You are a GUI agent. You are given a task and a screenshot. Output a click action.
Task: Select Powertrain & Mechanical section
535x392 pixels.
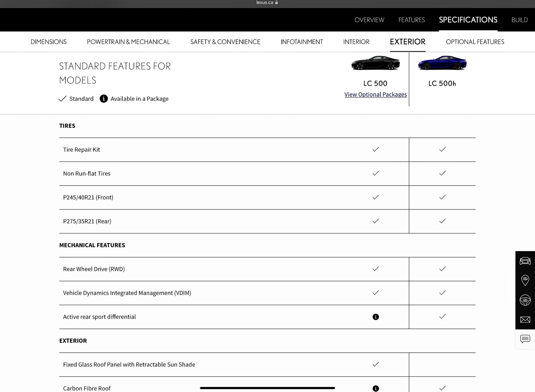(128, 42)
